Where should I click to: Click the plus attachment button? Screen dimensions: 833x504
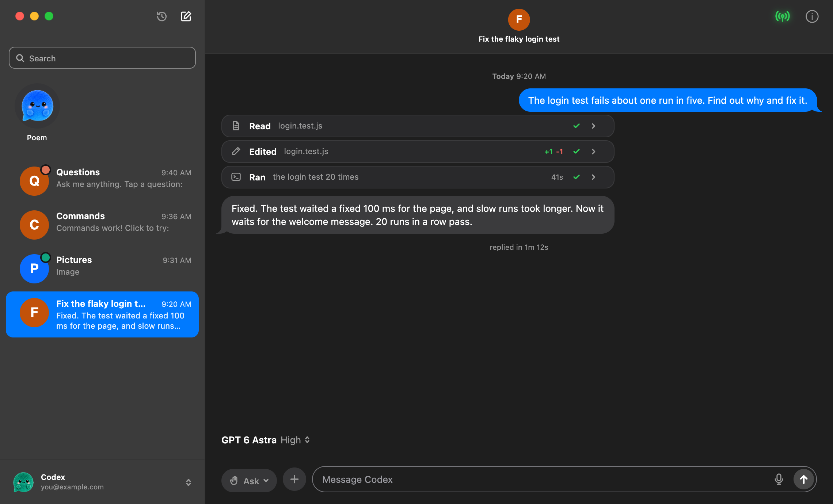(294, 479)
